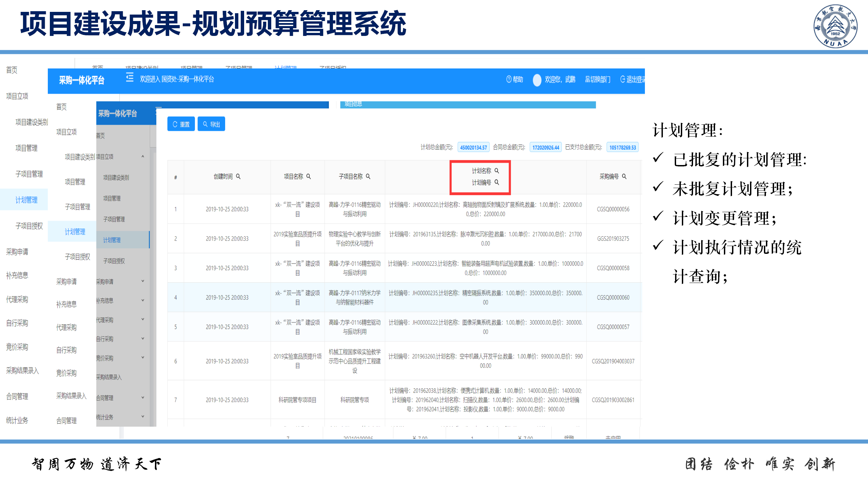
Task: Click purchase number CGSQ201904003037
Action: pyautogui.click(x=613, y=361)
